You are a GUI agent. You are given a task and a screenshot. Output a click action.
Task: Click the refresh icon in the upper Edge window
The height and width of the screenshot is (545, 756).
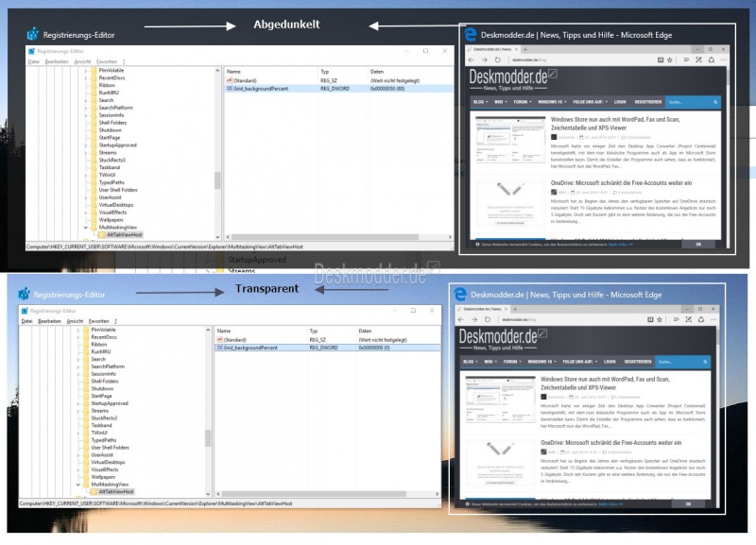(498, 59)
